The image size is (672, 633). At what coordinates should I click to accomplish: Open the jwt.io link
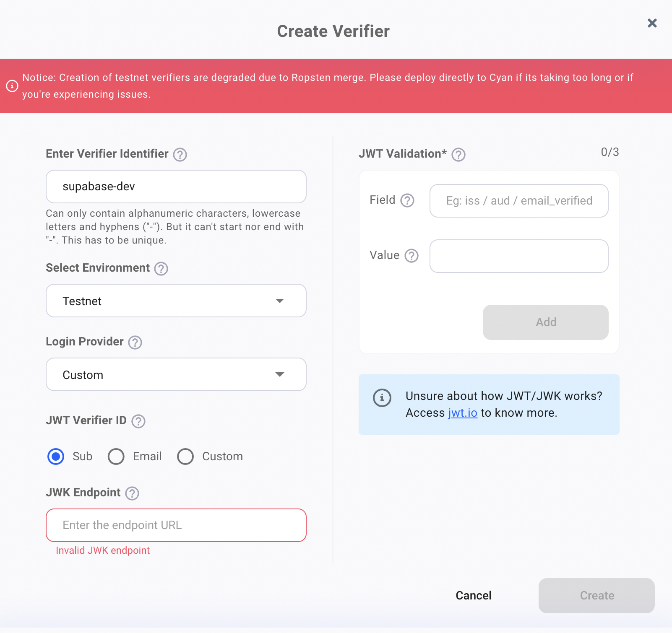pyautogui.click(x=463, y=412)
